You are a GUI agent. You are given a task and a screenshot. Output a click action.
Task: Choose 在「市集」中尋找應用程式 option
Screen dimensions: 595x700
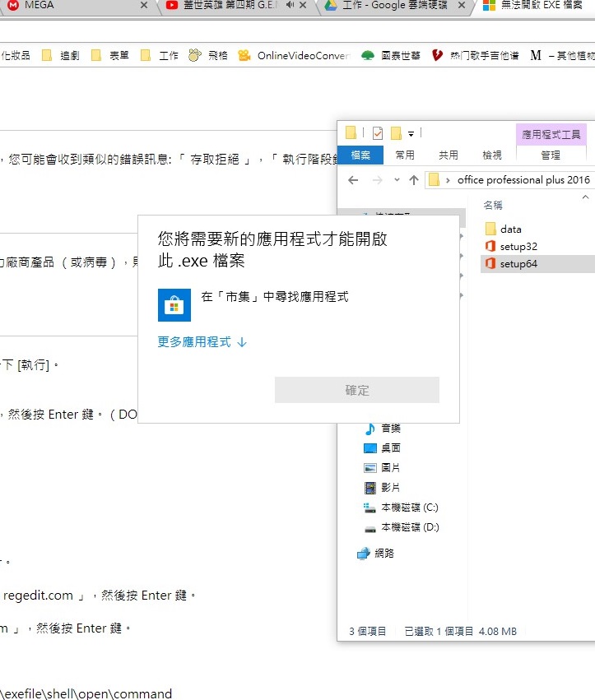click(275, 296)
